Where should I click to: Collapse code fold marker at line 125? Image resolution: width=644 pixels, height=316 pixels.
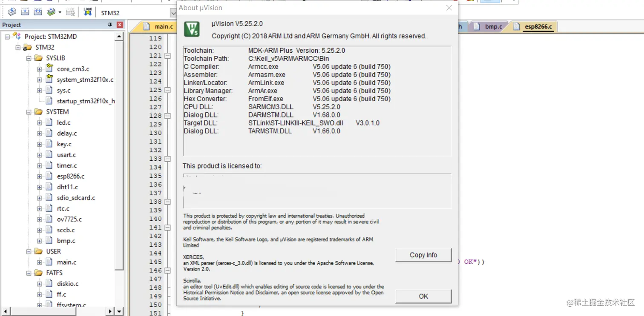167,90
